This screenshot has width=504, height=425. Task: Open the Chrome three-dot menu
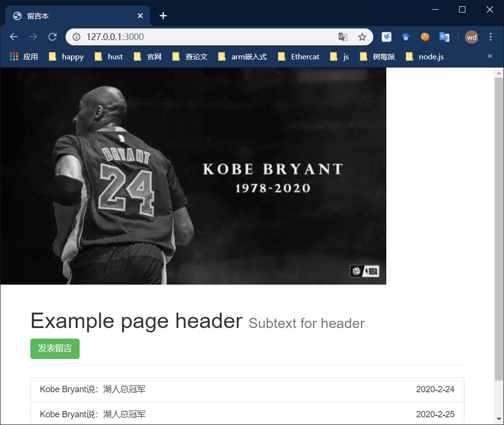[490, 37]
